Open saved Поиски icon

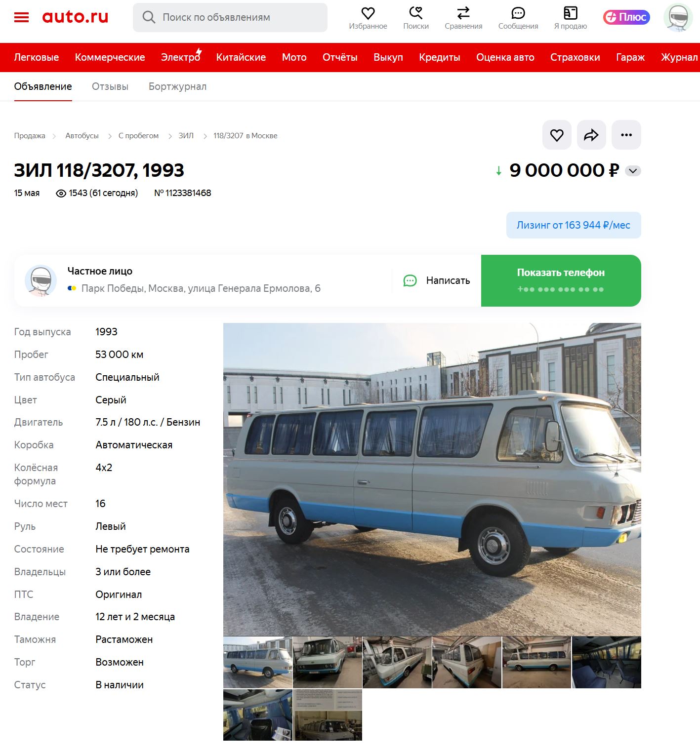(x=416, y=13)
